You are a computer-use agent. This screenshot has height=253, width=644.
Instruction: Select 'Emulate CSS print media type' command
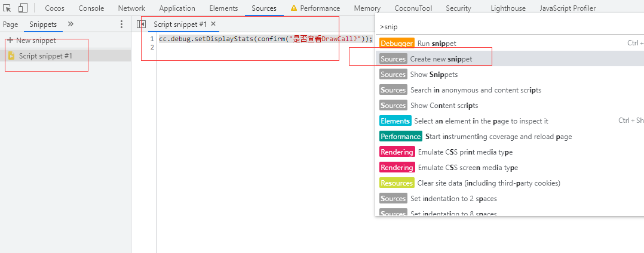pos(465,152)
